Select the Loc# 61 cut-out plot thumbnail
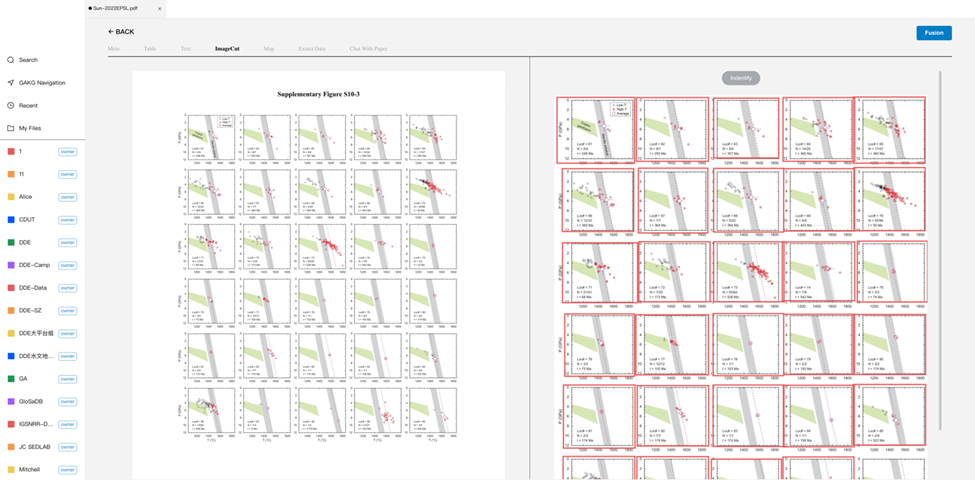Image resolution: width=975 pixels, height=480 pixels. coord(594,129)
